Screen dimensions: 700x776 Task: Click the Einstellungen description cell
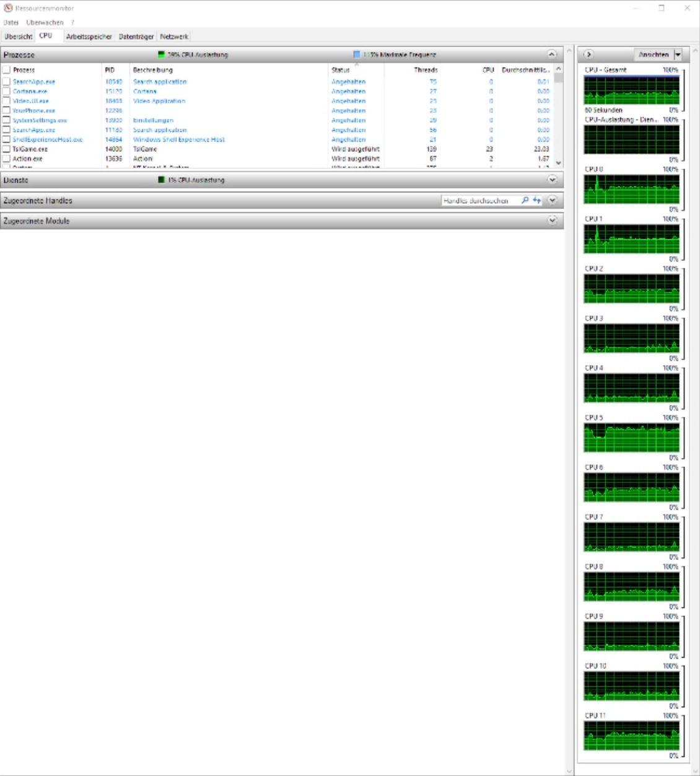[x=153, y=120]
